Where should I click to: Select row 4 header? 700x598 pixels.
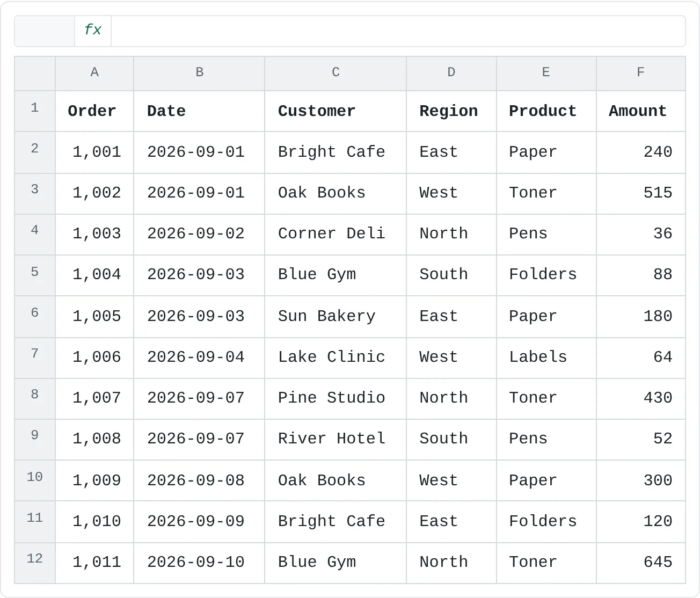click(35, 235)
